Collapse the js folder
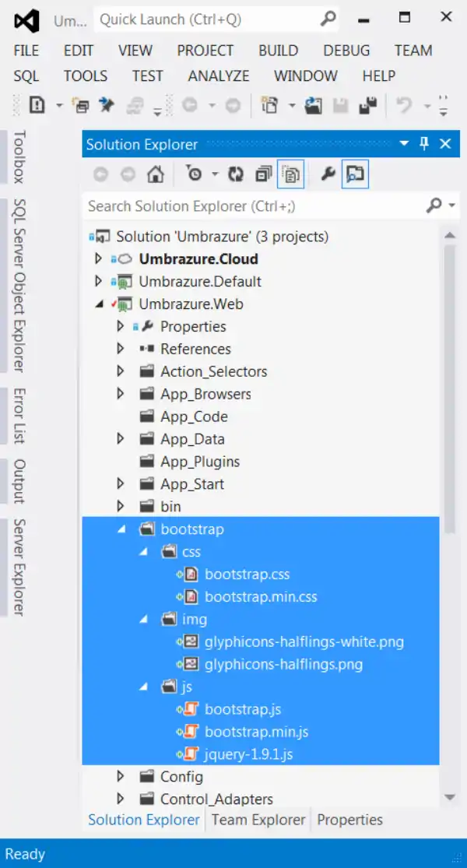 pyautogui.click(x=144, y=687)
